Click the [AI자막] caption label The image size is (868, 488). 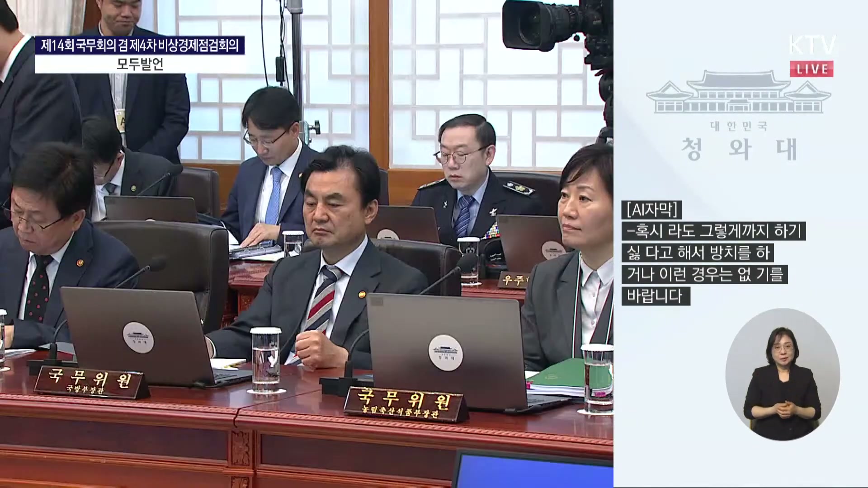pos(651,210)
